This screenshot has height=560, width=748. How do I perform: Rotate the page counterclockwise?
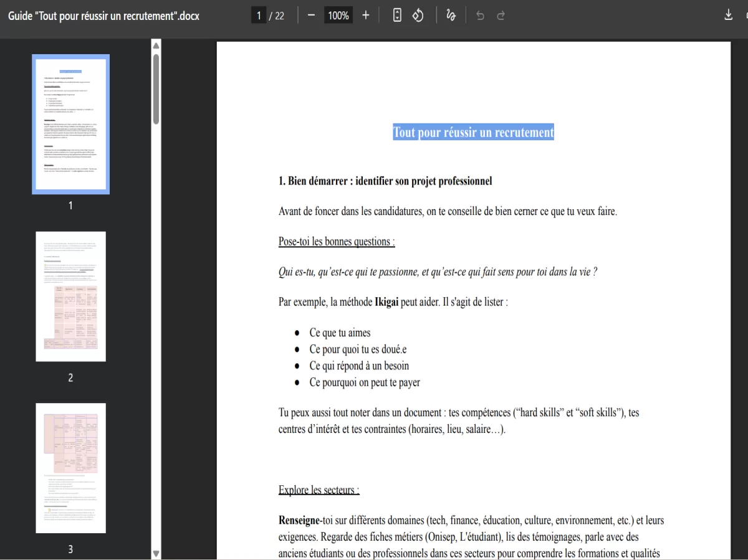418,15
